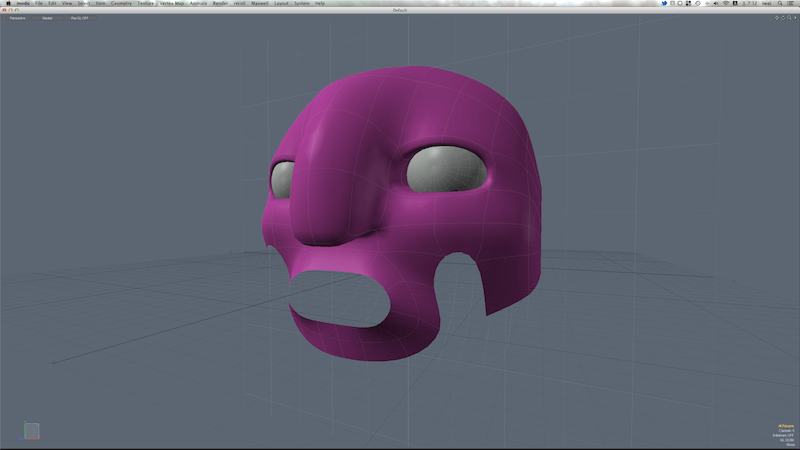
Task: Open the Edit menu
Action: [x=52, y=3]
